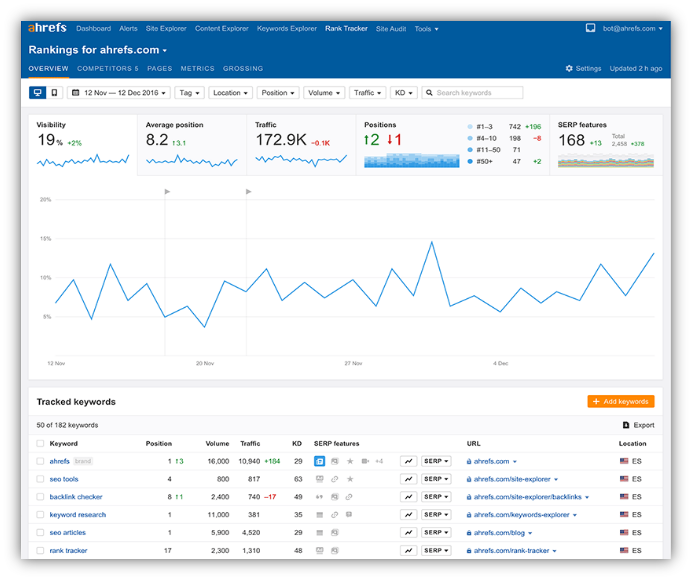Screen dimensions: 693x581
Task: Select the Visibility metric card
Action: 83,145
